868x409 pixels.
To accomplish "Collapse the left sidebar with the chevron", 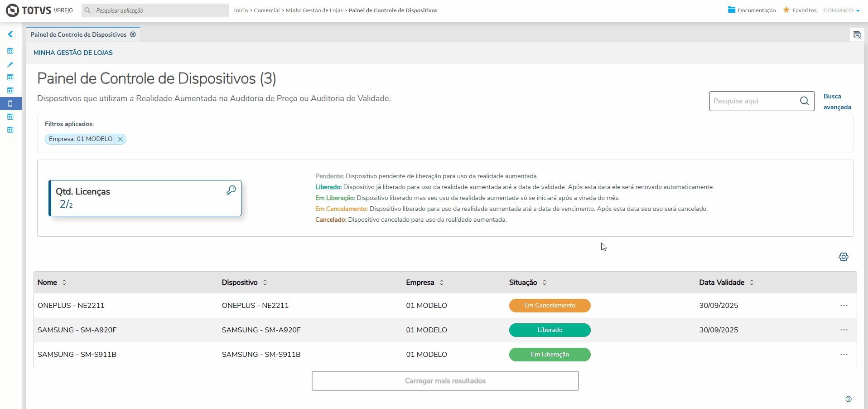I will coord(10,34).
